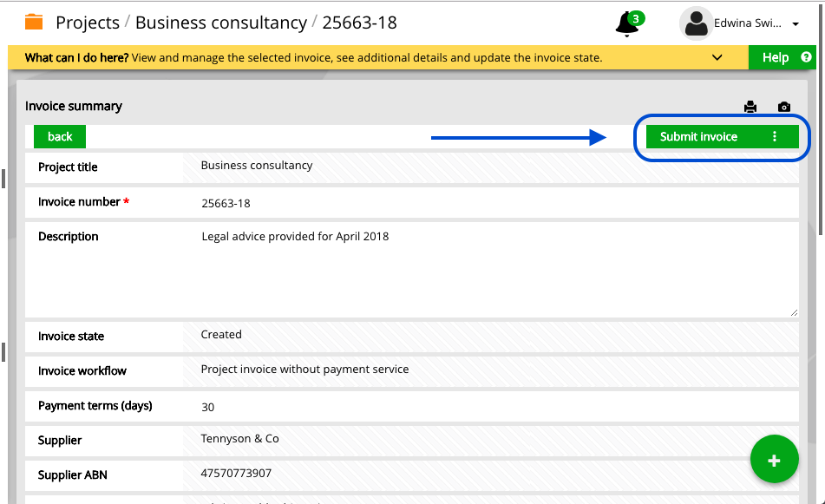The image size is (825, 504).
Task: Click the 'Project title' label
Action: (x=68, y=167)
